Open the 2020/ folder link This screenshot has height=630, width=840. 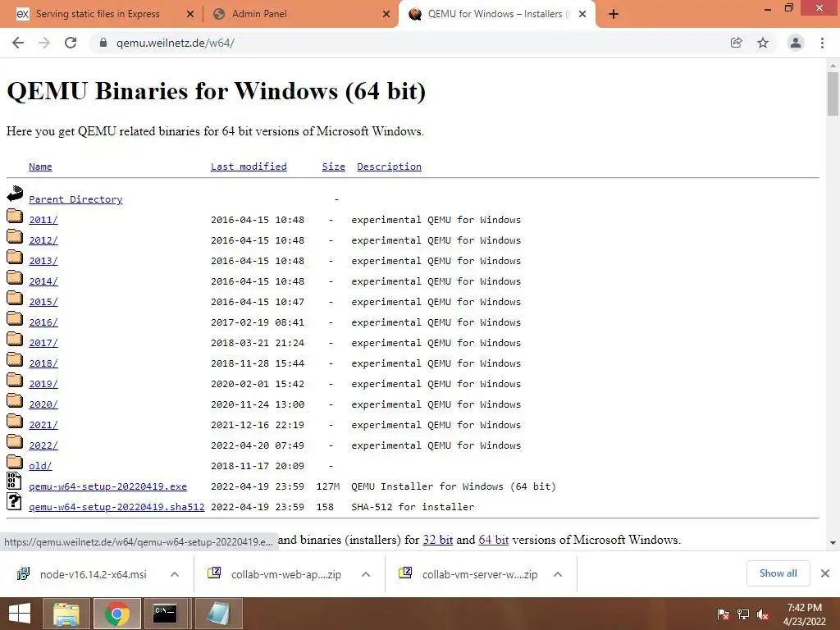click(43, 404)
